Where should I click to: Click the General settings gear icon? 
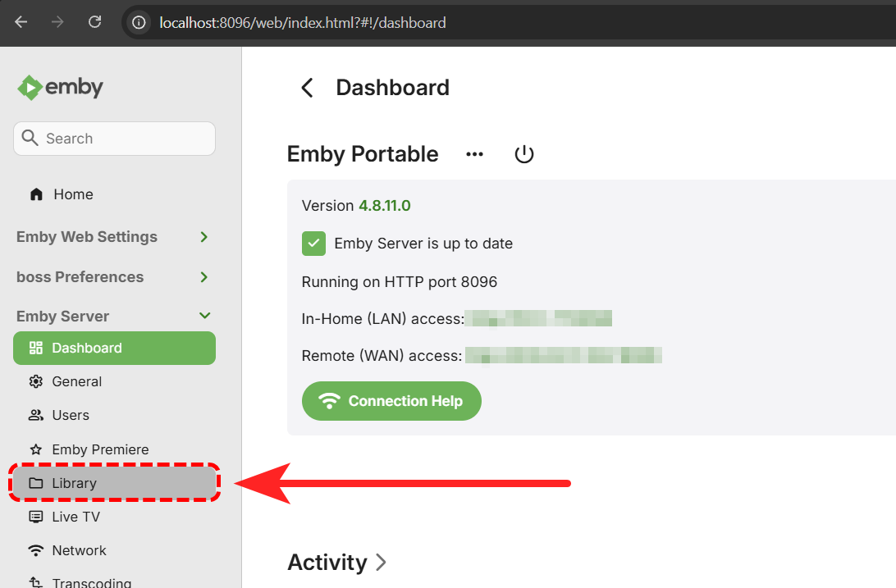pyautogui.click(x=37, y=381)
